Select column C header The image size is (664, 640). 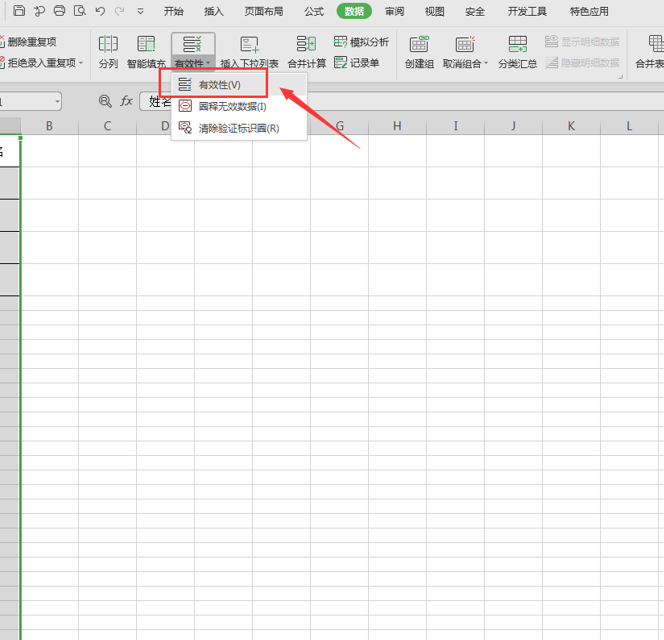pyautogui.click(x=108, y=126)
